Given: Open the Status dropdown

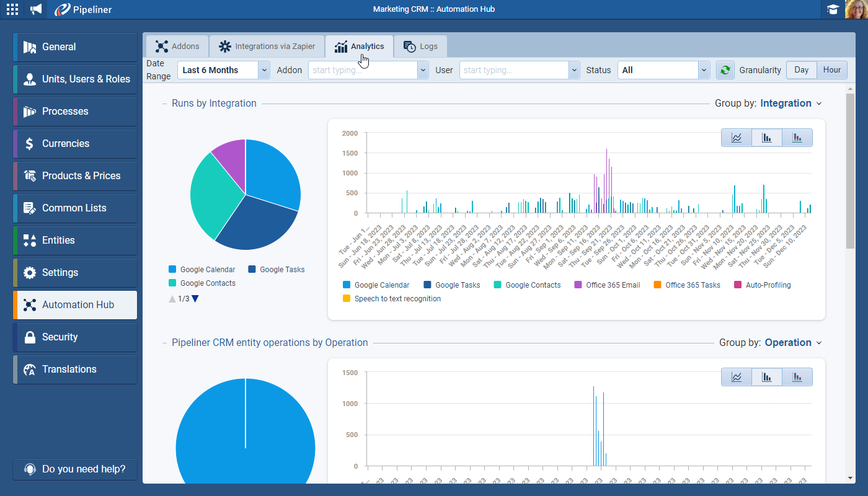Looking at the screenshot, I should point(664,70).
